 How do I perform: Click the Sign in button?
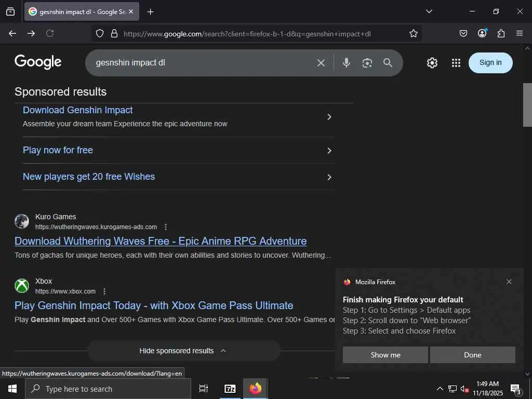coord(490,63)
